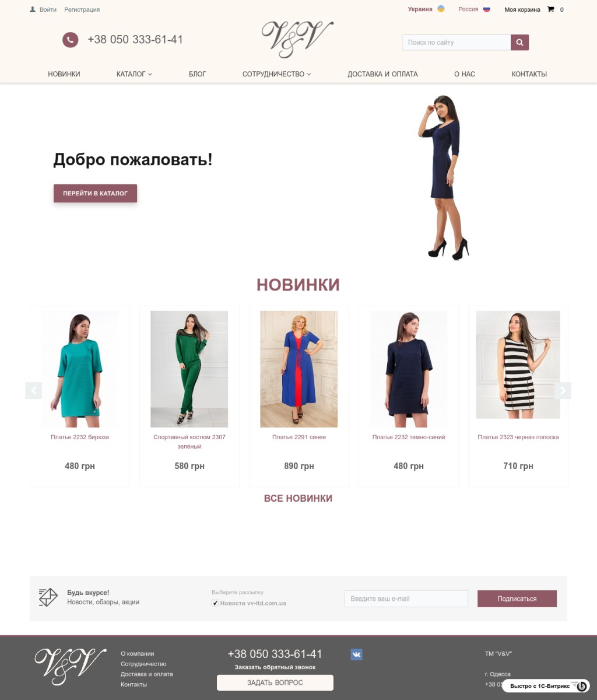The image size is (597, 700).
Task: Click the V&V logo in header
Action: (297, 39)
